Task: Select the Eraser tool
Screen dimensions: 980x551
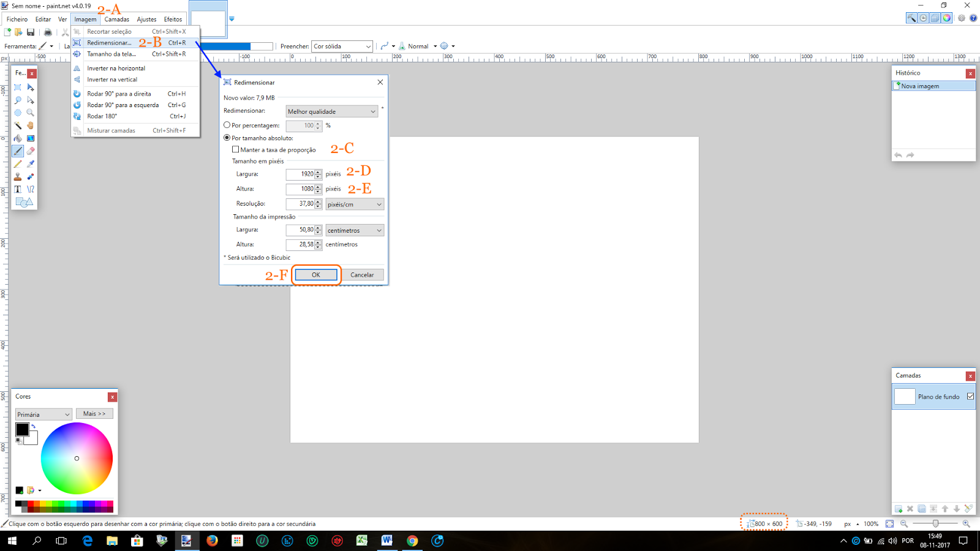Action: click(31, 151)
